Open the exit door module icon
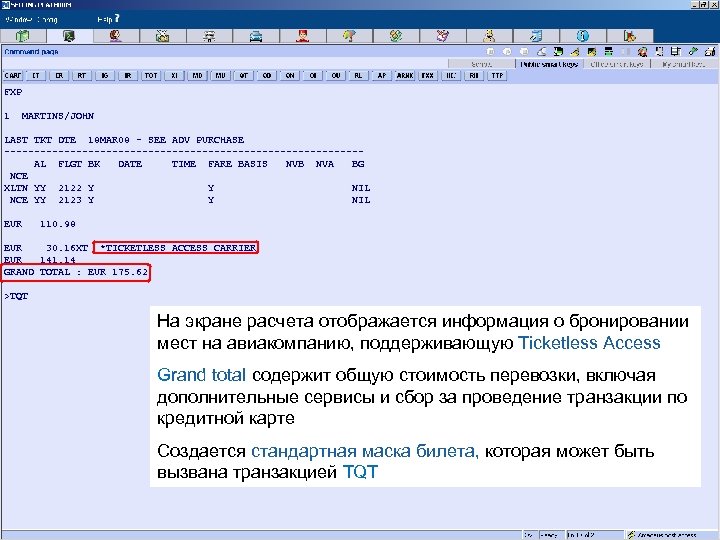This screenshot has height=540, width=720. [629, 36]
